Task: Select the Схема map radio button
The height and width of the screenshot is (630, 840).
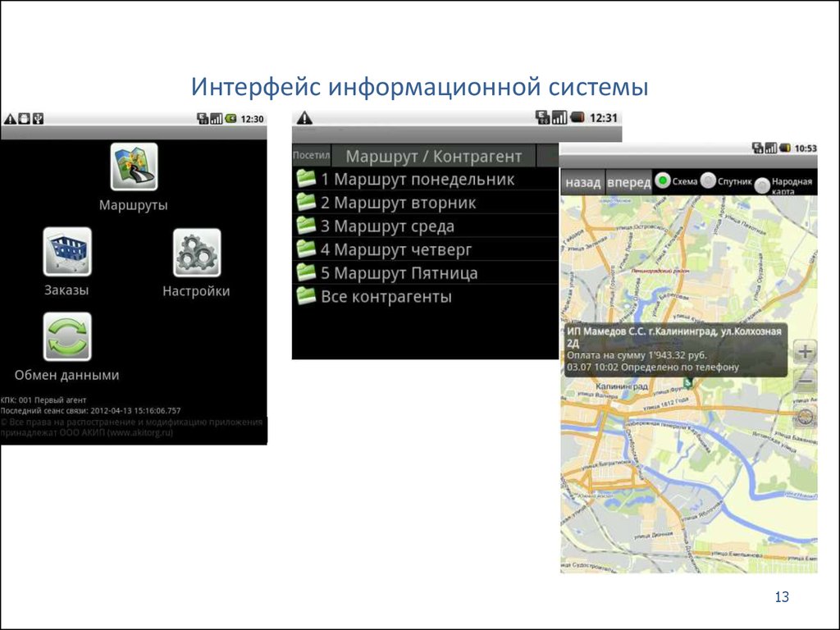Action: [663, 181]
